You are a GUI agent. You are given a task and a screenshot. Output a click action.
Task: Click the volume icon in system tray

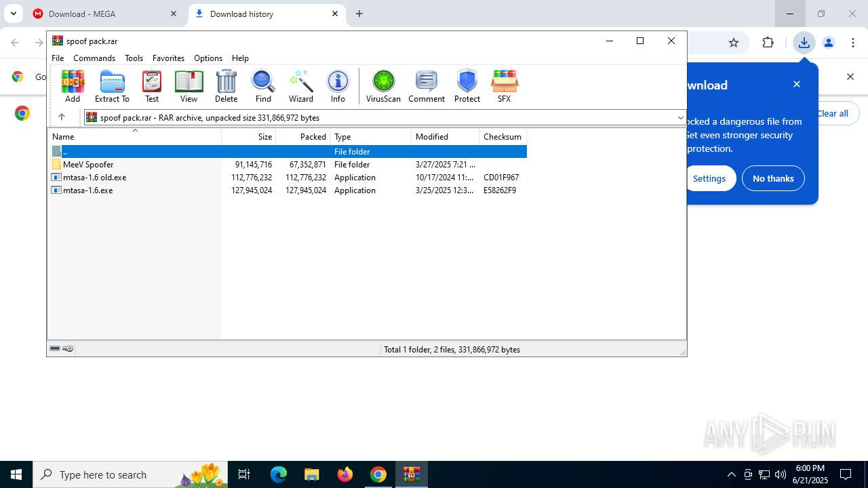781,474
